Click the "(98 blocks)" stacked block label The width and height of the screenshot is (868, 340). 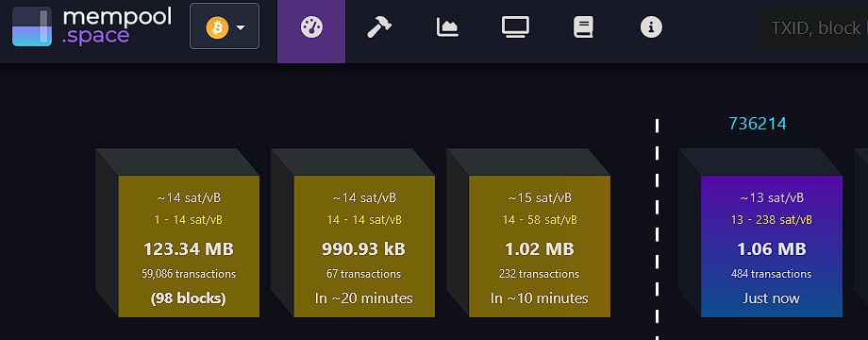[x=188, y=298]
